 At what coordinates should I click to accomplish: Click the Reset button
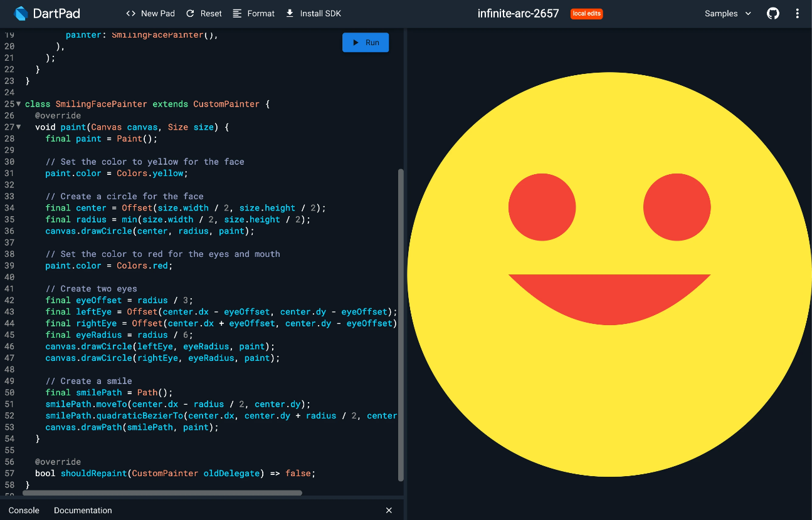[x=204, y=13]
